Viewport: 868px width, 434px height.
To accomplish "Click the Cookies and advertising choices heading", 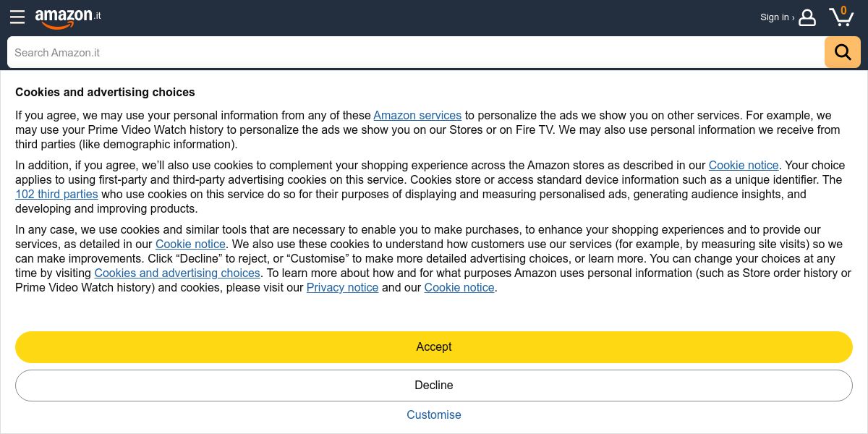I will pos(105,93).
